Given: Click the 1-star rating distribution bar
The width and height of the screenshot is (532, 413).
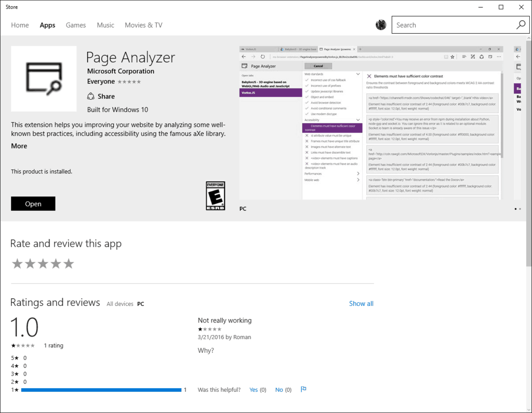Looking at the screenshot, I should pyautogui.click(x=101, y=390).
